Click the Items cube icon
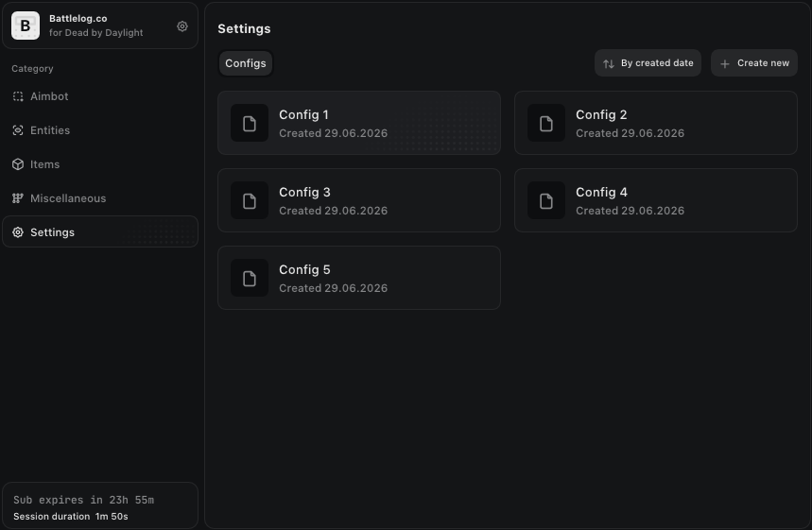The width and height of the screenshot is (812, 530). coord(18,164)
